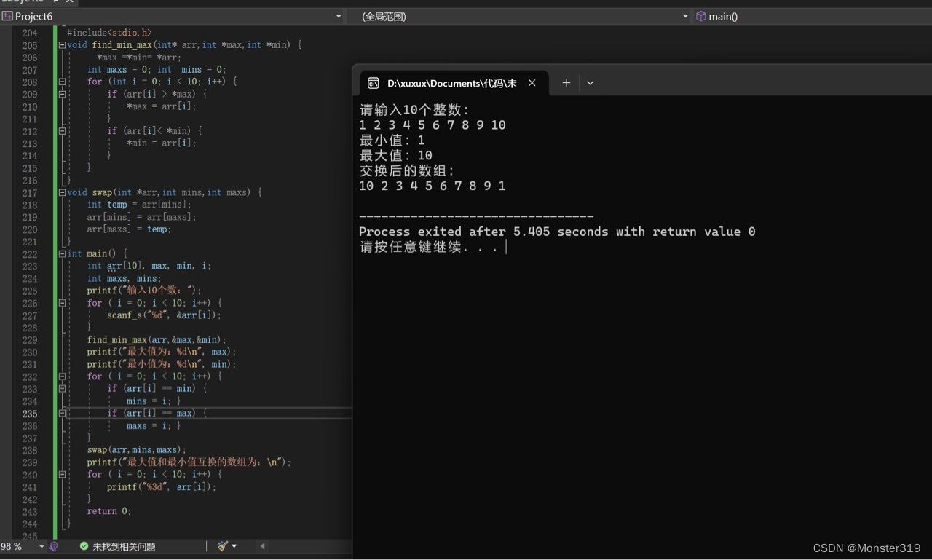This screenshot has height=560, width=932.
Task: Click the printf 输入10个数 line
Action: coord(144,291)
